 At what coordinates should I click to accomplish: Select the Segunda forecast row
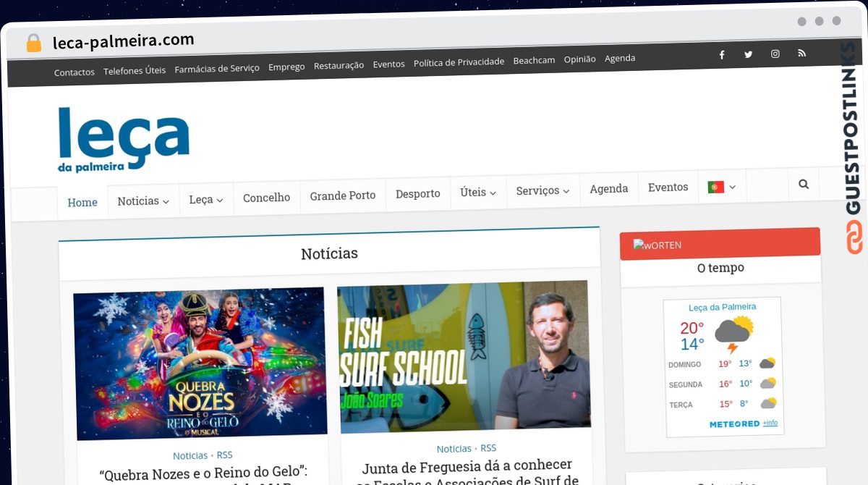[x=723, y=384]
